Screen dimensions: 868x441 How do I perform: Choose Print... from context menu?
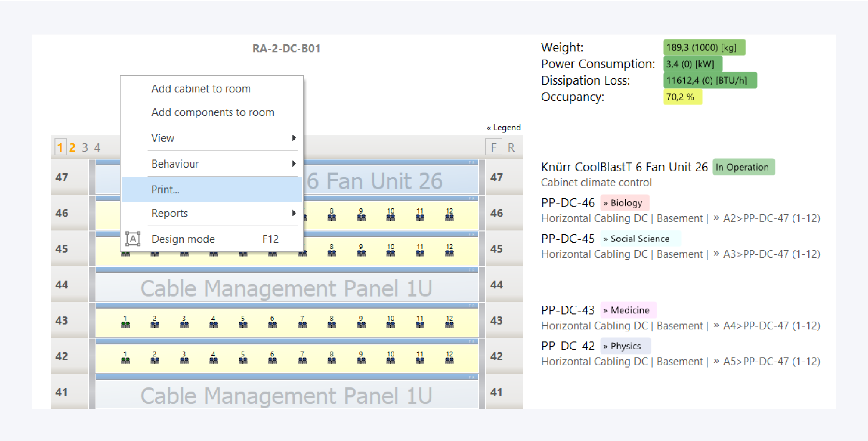pos(166,190)
